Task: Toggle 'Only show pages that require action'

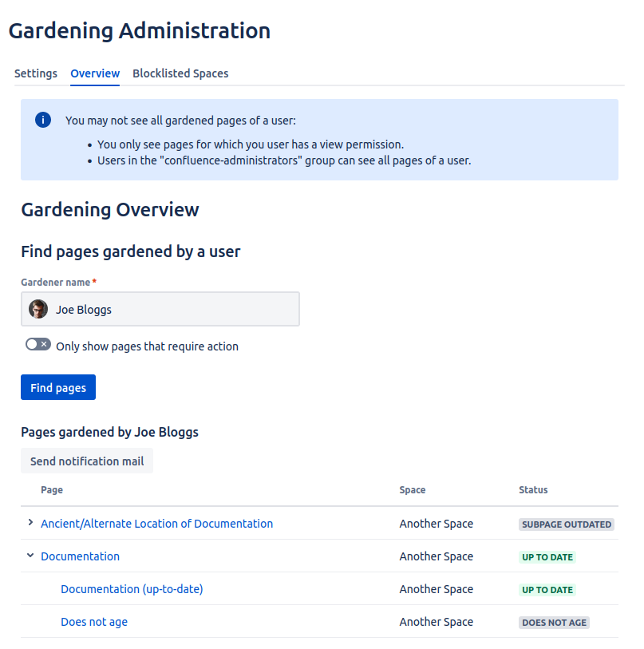Action: [x=38, y=345]
